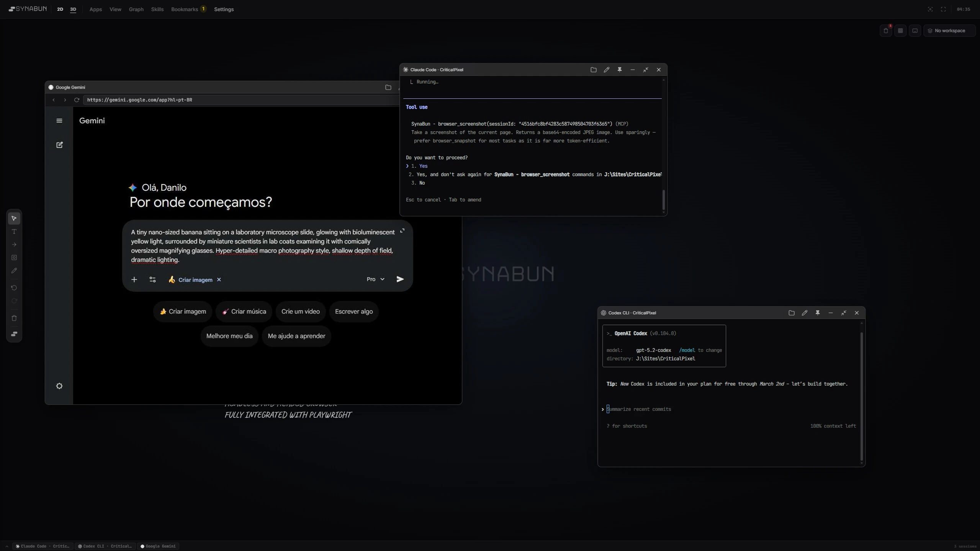Toggle fullscreen mode in the top bar
Screen dimensions: 980x551
tap(943, 9)
